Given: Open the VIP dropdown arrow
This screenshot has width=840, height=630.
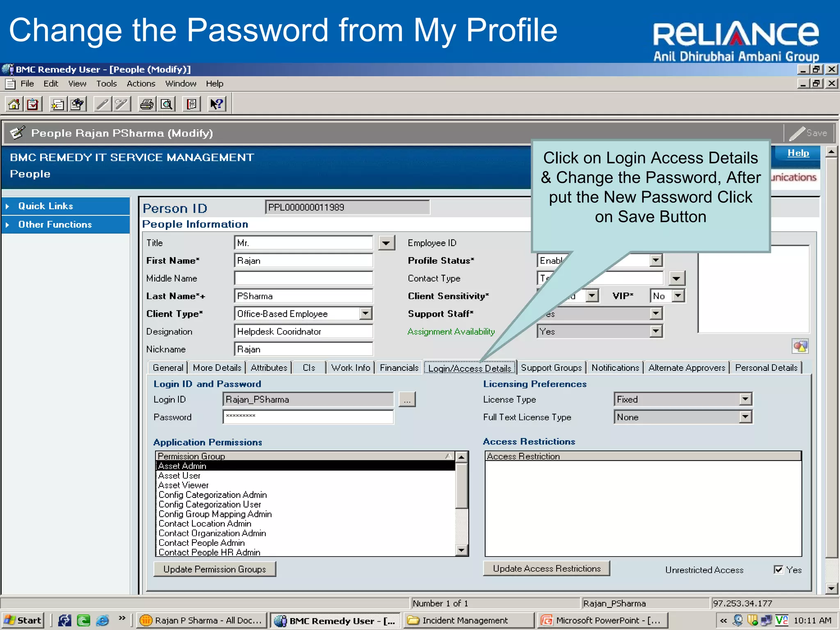Looking at the screenshot, I should click(x=678, y=296).
